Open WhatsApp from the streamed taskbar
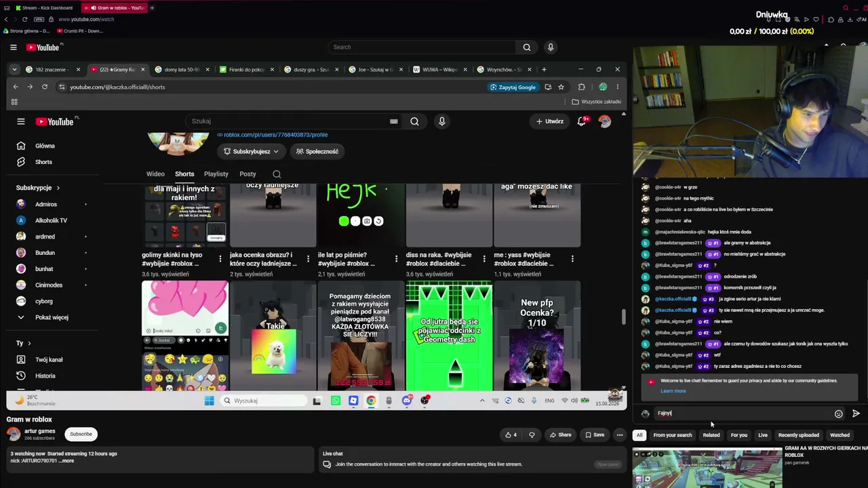The image size is (868, 488). (336, 401)
